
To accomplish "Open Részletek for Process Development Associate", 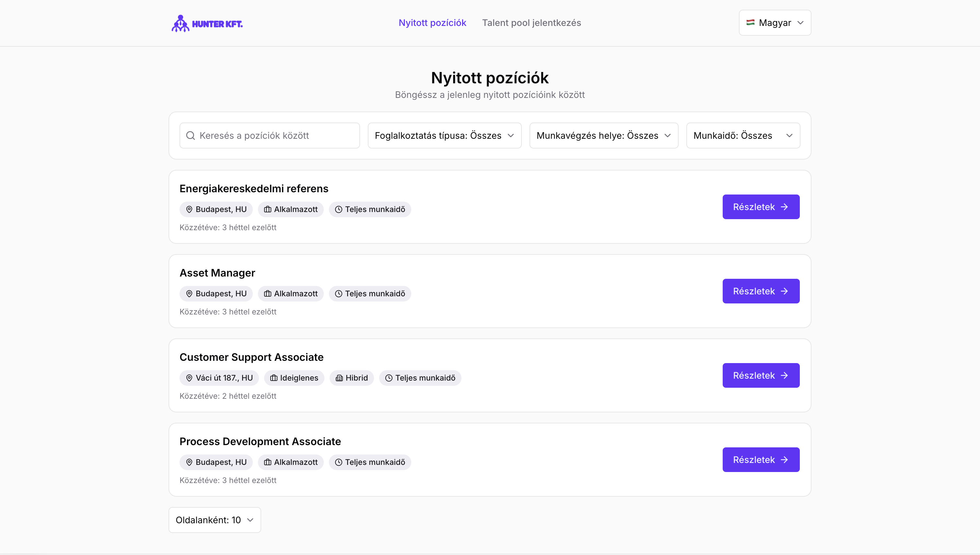I will point(761,459).
